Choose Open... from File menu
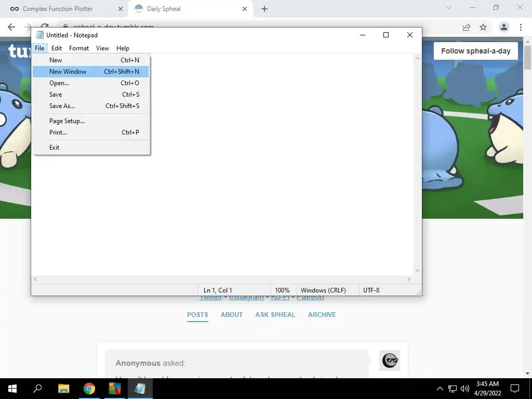 click(x=90, y=83)
